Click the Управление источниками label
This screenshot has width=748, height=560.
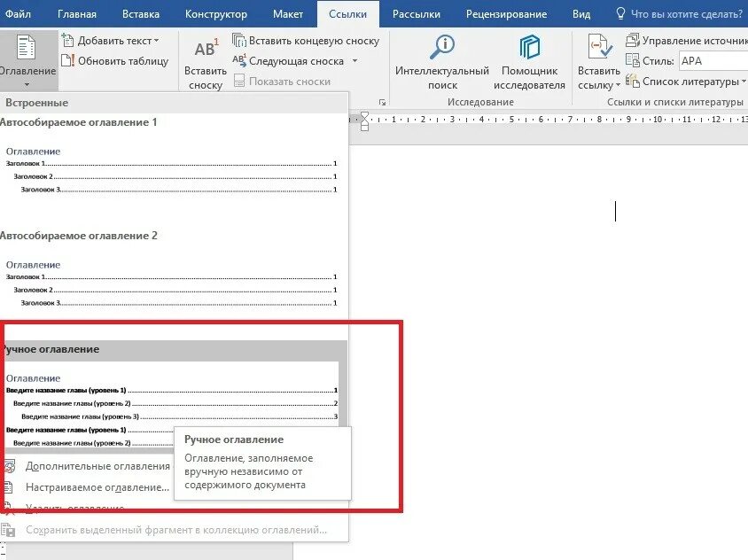tap(695, 41)
